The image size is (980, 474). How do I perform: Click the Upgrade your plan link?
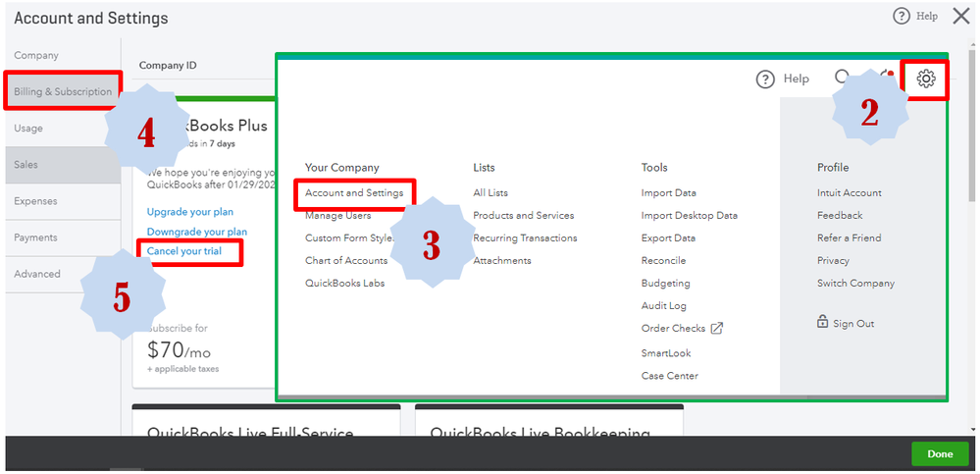point(190,212)
